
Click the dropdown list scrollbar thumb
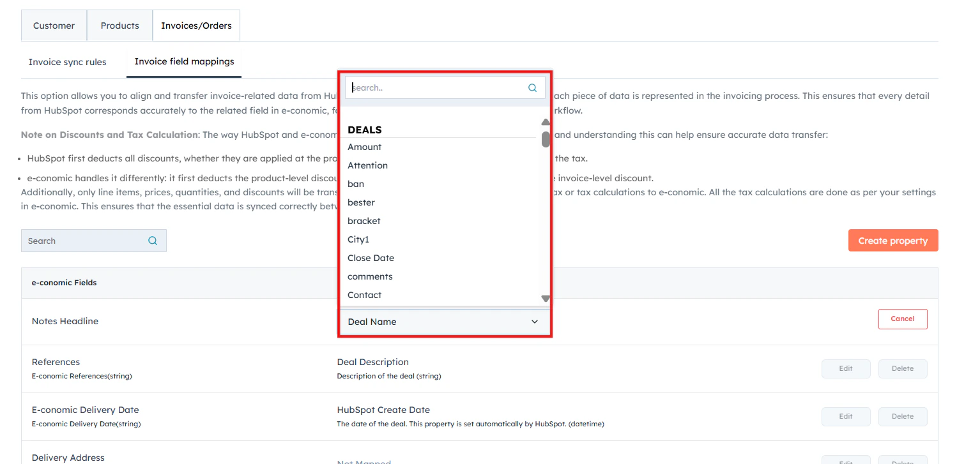pyautogui.click(x=546, y=139)
